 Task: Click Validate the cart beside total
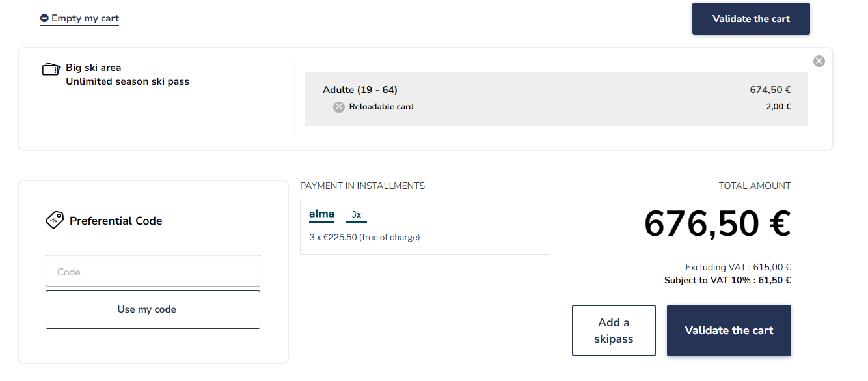[x=729, y=330]
